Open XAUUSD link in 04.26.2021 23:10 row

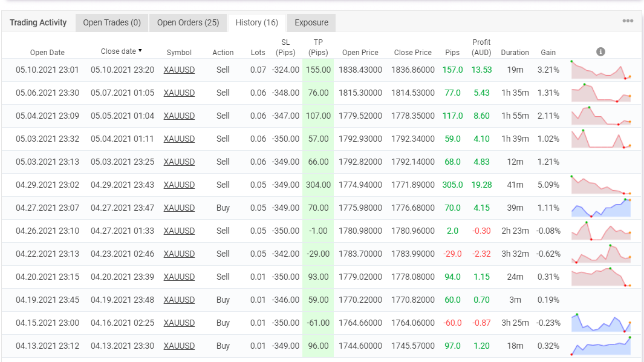[179, 231]
